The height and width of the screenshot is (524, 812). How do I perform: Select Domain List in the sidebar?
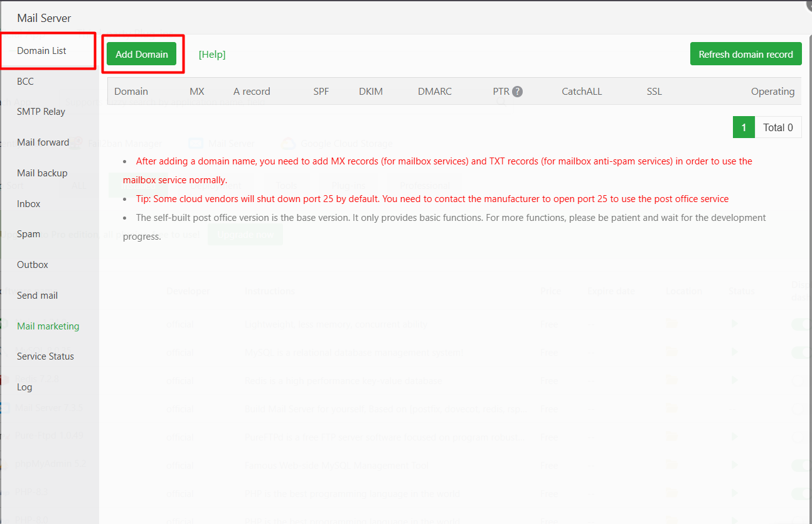(40, 50)
